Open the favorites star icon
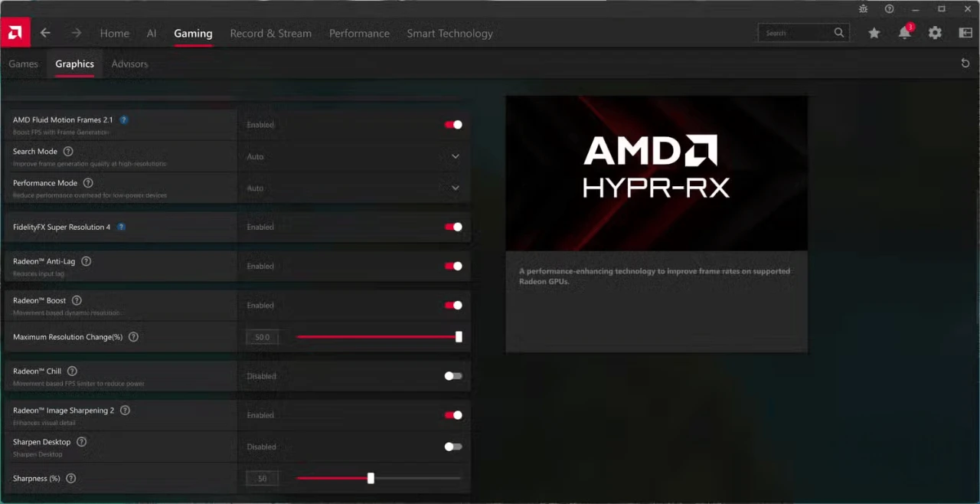 [x=874, y=33]
